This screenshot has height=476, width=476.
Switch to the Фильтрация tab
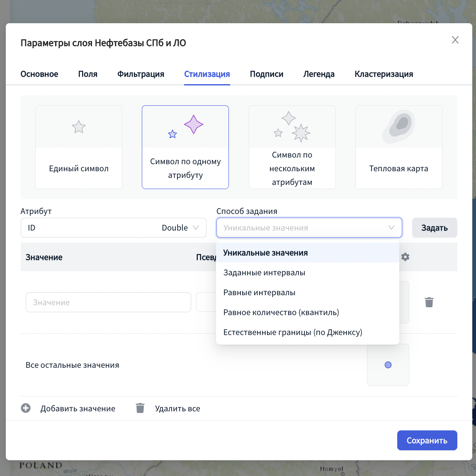coord(141,74)
